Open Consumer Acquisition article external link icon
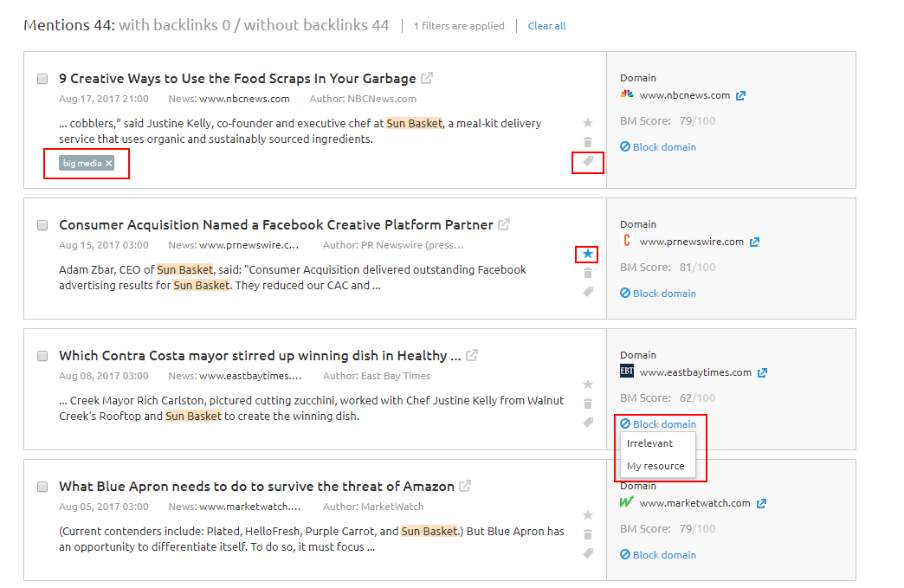904x588 pixels. coord(504,224)
